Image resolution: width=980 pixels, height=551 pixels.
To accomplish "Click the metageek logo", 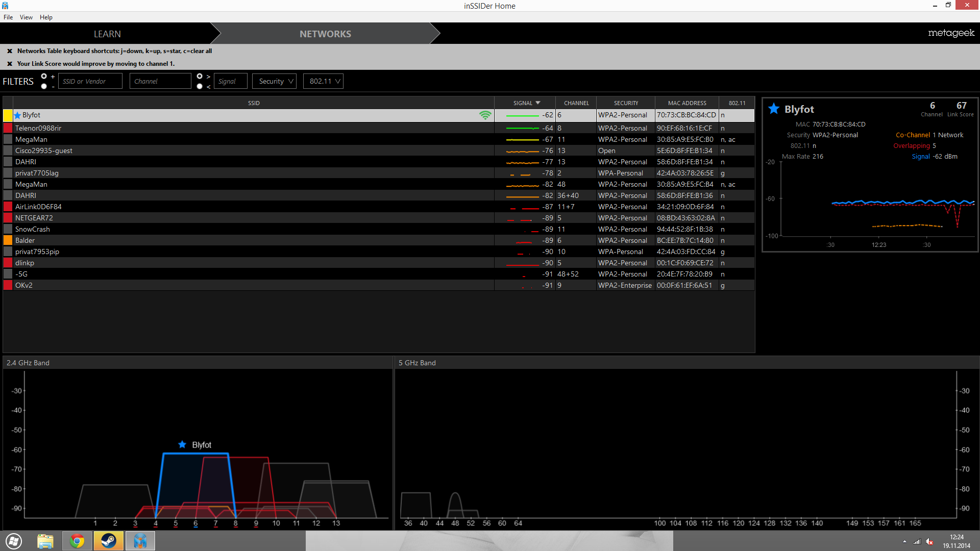I will 951,33.
